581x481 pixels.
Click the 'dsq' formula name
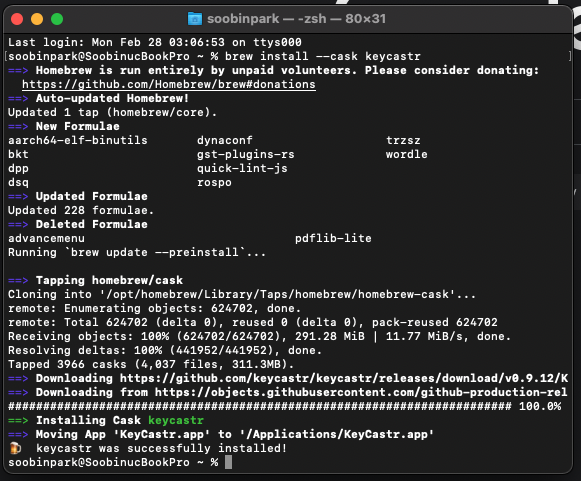click(x=18, y=183)
